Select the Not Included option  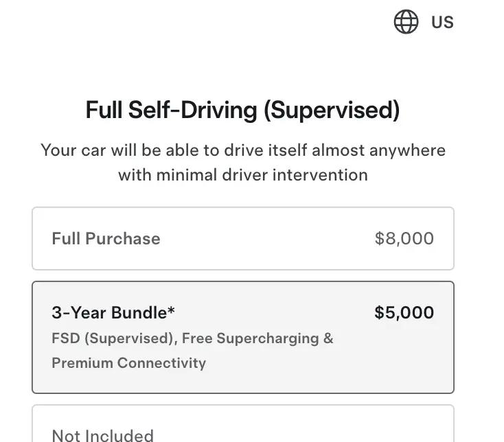(243, 423)
